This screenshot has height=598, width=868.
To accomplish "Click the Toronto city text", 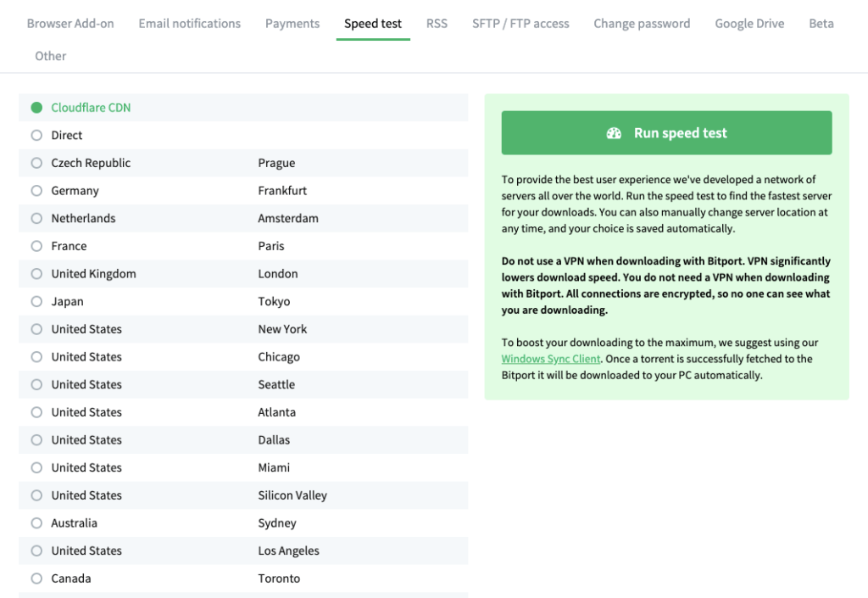I will (279, 578).
